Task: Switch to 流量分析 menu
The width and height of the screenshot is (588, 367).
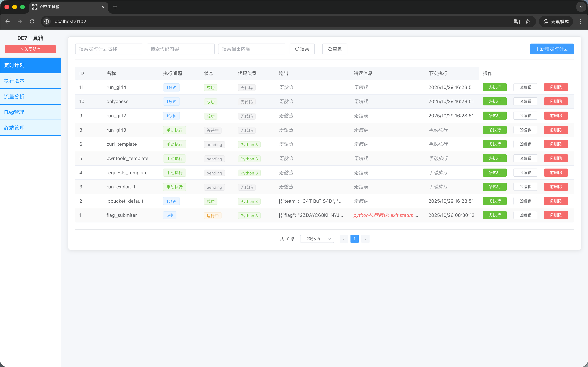Action: (30, 97)
